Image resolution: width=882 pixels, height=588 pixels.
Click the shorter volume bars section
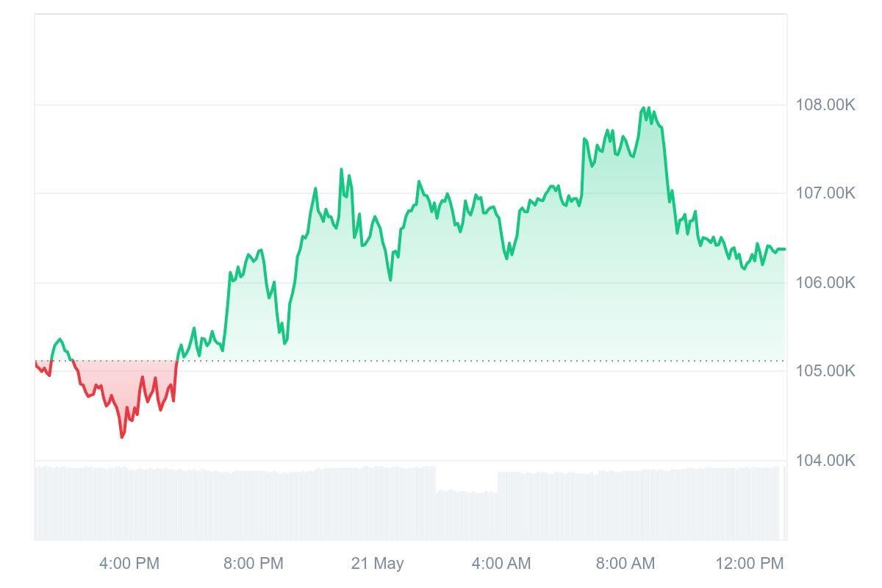[x=467, y=514]
